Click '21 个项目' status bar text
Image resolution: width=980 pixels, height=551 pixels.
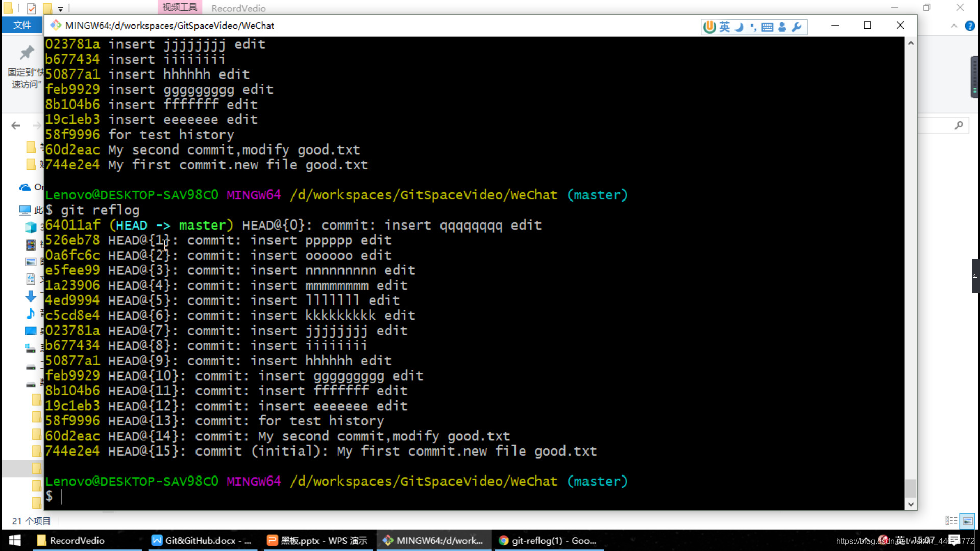pos(31,521)
